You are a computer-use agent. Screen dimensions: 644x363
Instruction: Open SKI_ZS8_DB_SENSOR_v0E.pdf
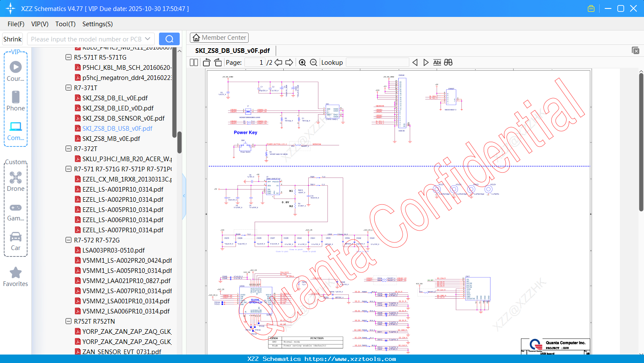123,118
